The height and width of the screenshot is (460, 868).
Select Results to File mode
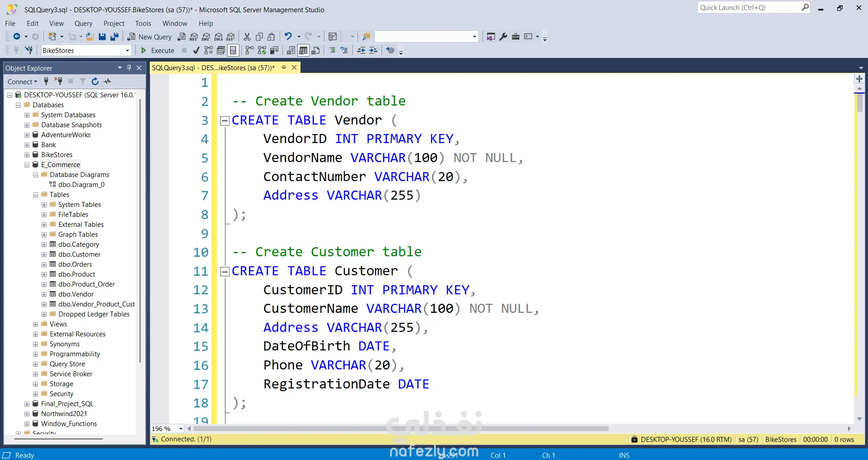(x=316, y=50)
